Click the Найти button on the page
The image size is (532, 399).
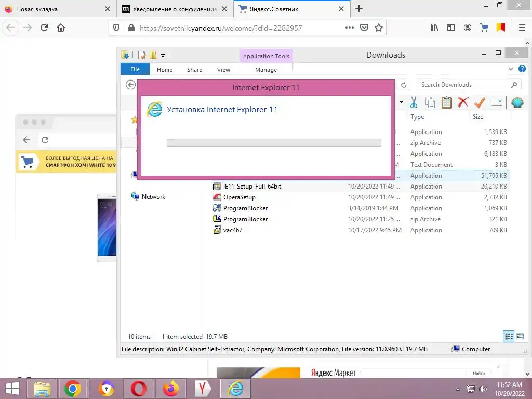478,373
